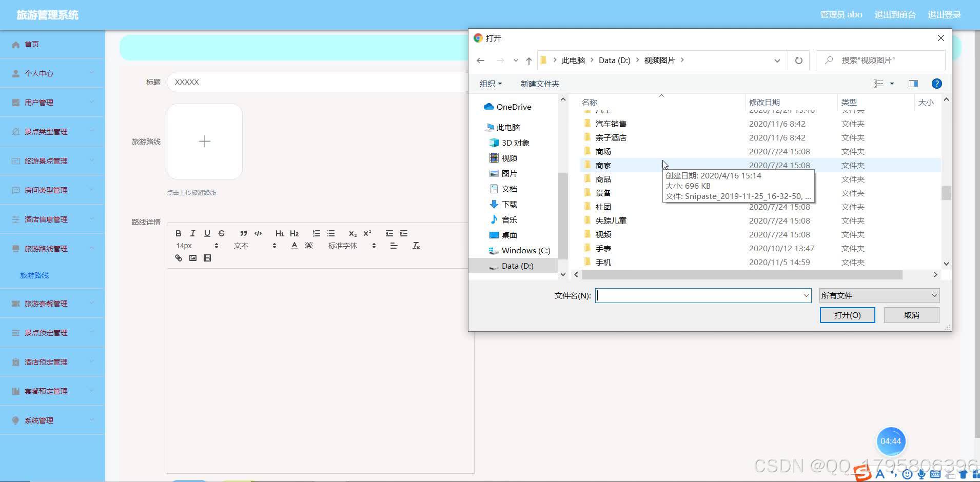Apply Heading 2 style
This screenshot has height=482, width=980.
point(294,233)
